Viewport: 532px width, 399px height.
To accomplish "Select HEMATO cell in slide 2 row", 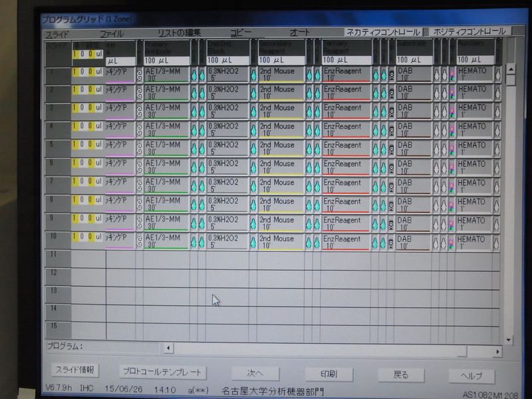I will (x=475, y=92).
